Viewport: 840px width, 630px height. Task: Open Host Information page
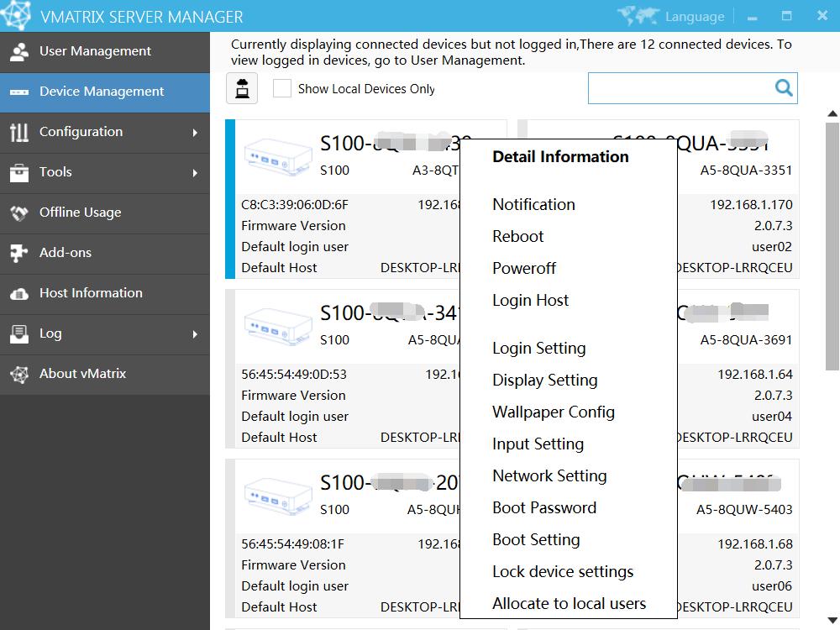coord(91,293)
